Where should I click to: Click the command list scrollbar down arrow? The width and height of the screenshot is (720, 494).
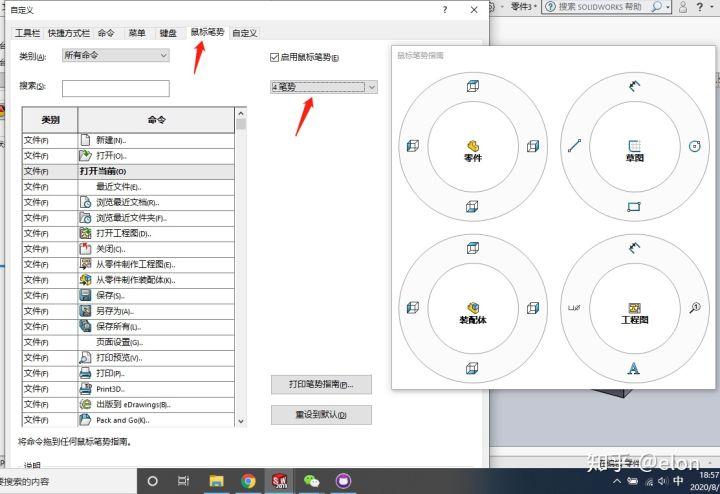(x=241, y=421)
